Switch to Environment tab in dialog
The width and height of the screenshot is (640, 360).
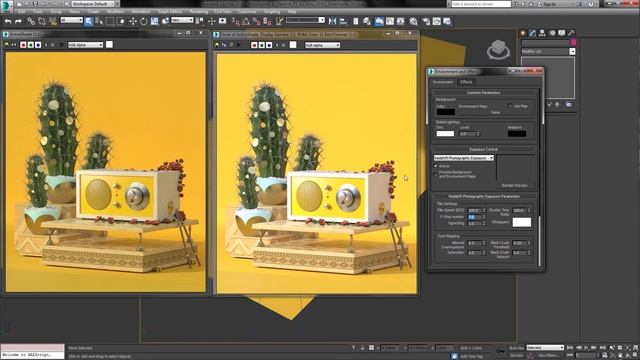(x=443, y=82)
